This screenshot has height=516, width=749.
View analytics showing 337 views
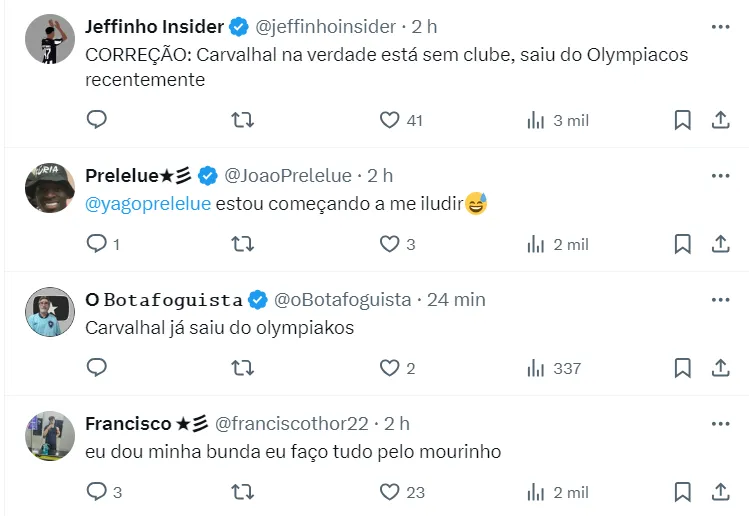pyautogui.click(x=554, y=368)
